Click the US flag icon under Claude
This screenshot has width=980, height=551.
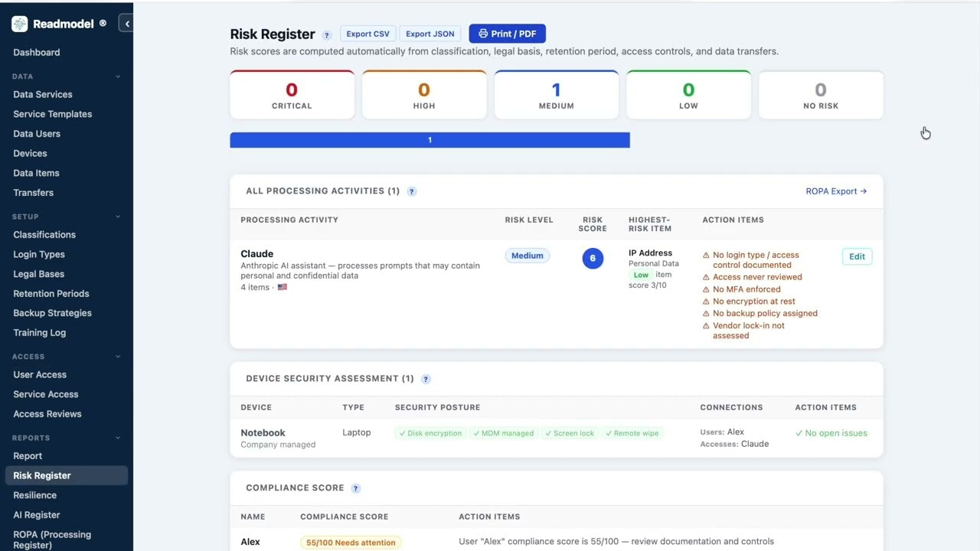283,287
